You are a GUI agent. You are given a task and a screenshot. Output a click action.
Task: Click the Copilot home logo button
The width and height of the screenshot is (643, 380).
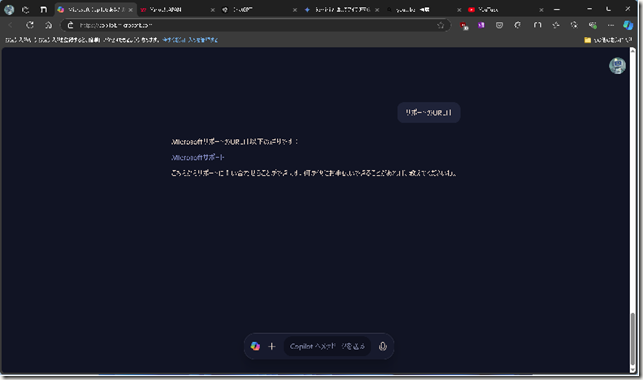(x=255, y=346)
